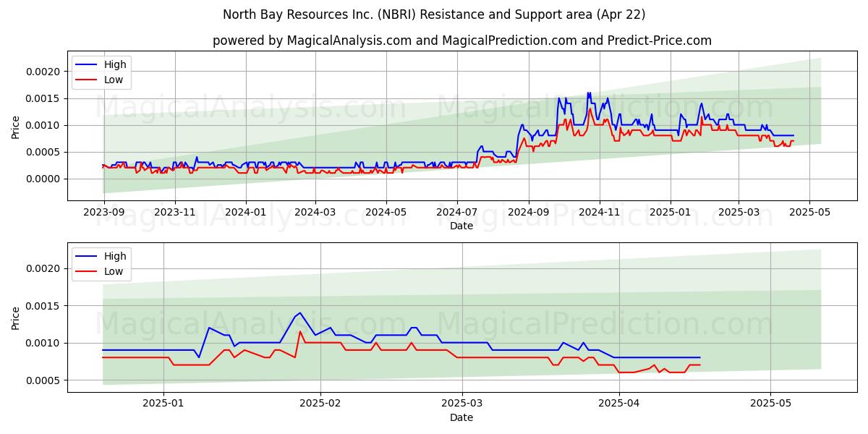Click the "2025-01" tick label in bottom chart
Viewport: 868px width, 434px height.
click(163, 403)
